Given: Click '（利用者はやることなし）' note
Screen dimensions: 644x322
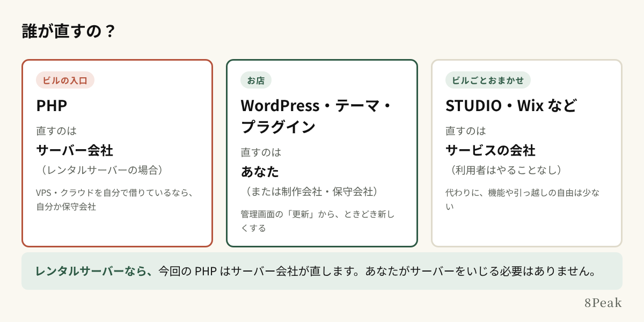Looking at the screenshot, I should point(506,170).
